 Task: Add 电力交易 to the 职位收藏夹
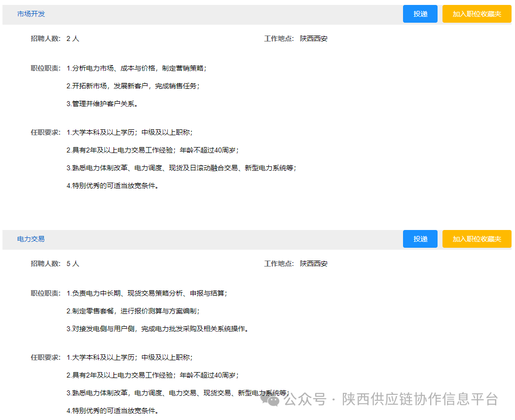[477, 239]
